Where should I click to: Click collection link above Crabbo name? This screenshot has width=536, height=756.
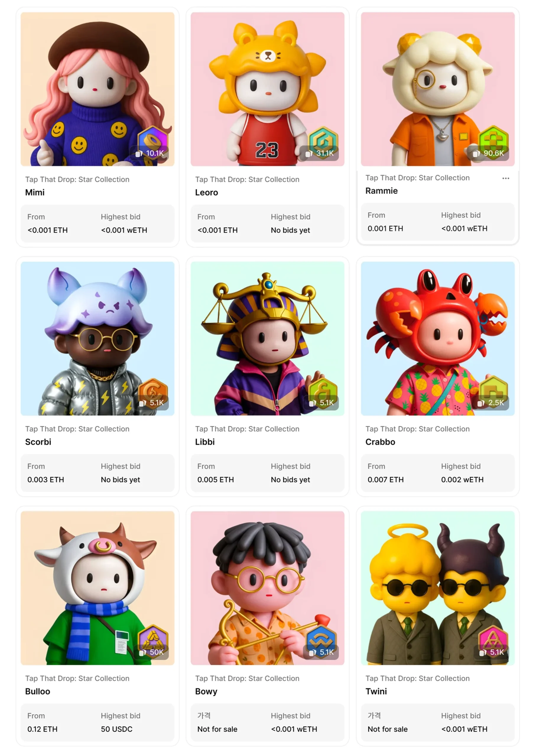[x=417, y=429]
